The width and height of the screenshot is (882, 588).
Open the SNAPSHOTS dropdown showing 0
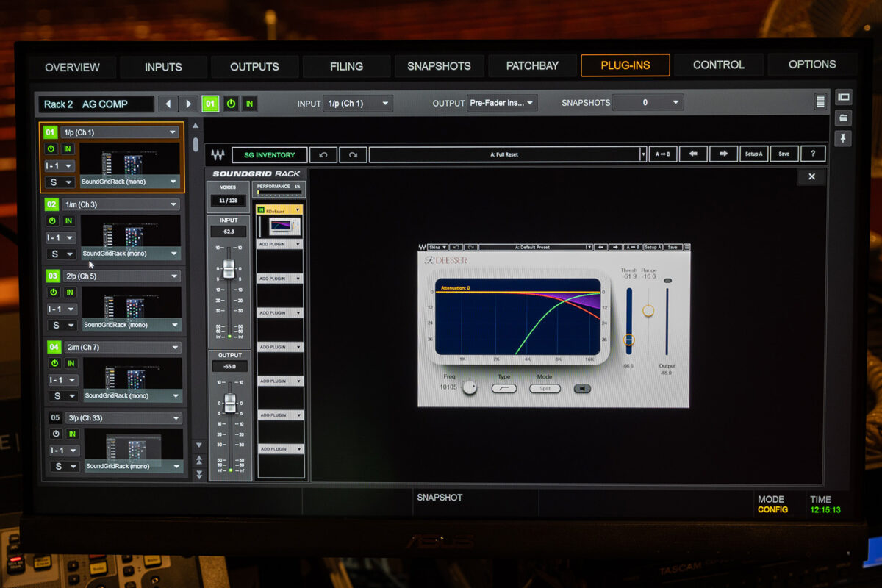[x=648, y=102]
